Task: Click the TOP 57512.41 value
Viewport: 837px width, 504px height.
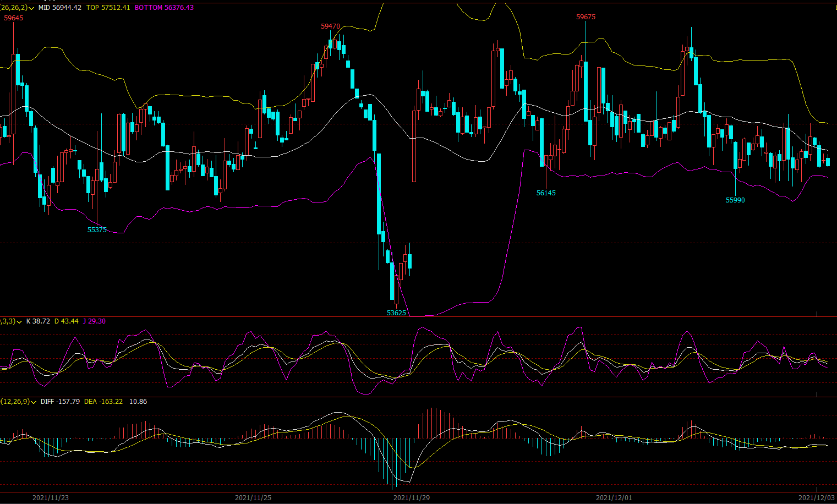Action: [108, 8]
